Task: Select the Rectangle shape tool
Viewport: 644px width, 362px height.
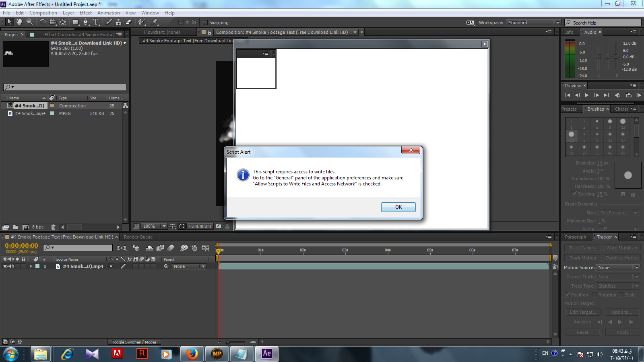Action: (x=75, y=22)
